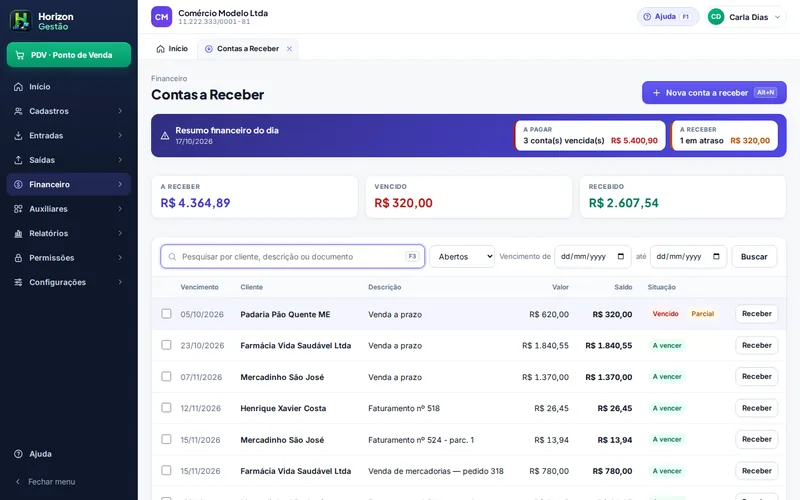Open the Permissões sidebar menu
This screenshot has width=800, height=500.
[69, 258]
